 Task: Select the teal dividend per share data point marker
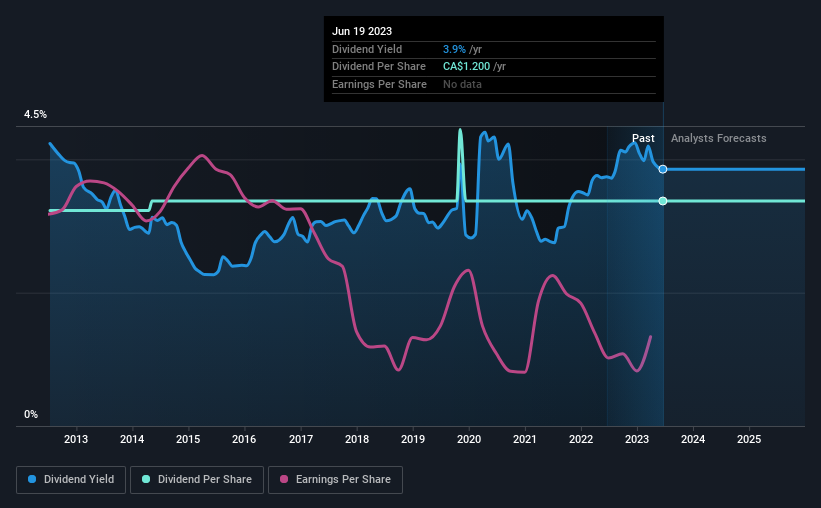pos(663,201)
